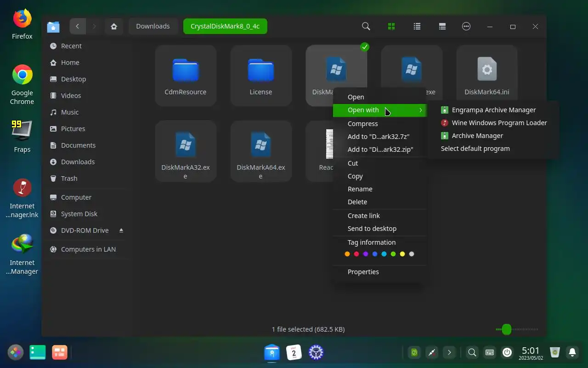
Task: Click the onscreen keyboard tray icon
Action: tap(490, 352)
